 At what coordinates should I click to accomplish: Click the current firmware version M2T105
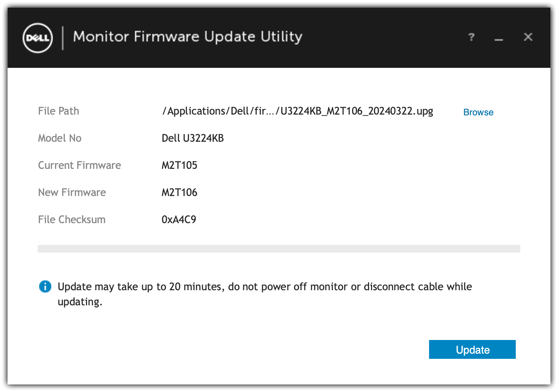[x=179, y=165]
